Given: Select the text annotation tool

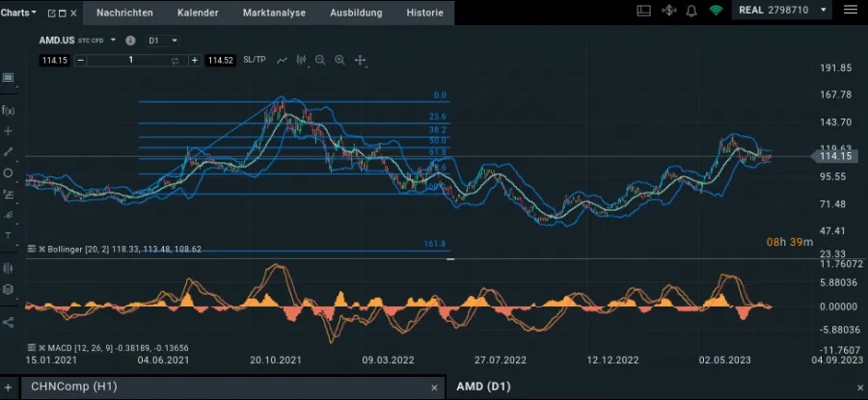Looking at the screenshot, I should pyautogui.click(x=9, y=235).
